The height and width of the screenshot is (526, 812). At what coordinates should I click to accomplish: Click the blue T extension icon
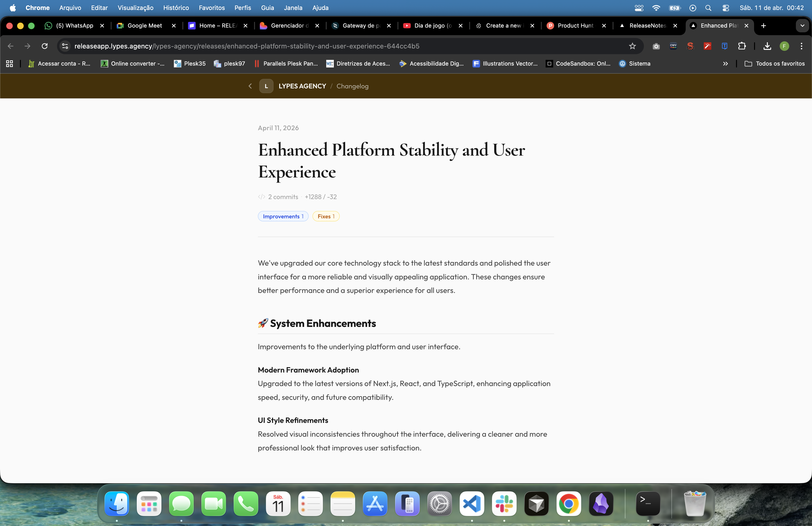click(x=724, y=46)
